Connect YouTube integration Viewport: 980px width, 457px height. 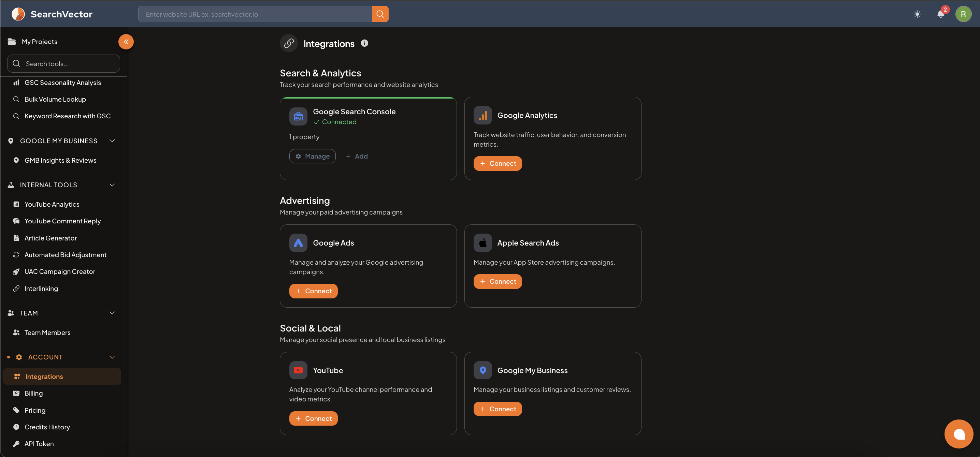point(313,418)
